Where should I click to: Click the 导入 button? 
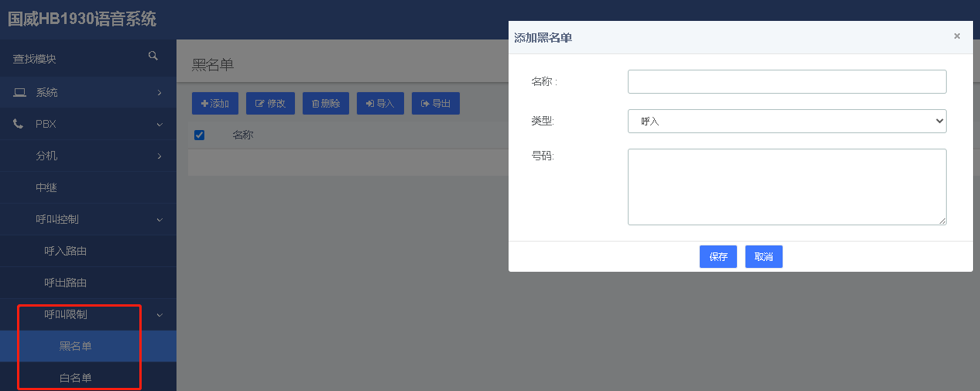pos(380,103)
